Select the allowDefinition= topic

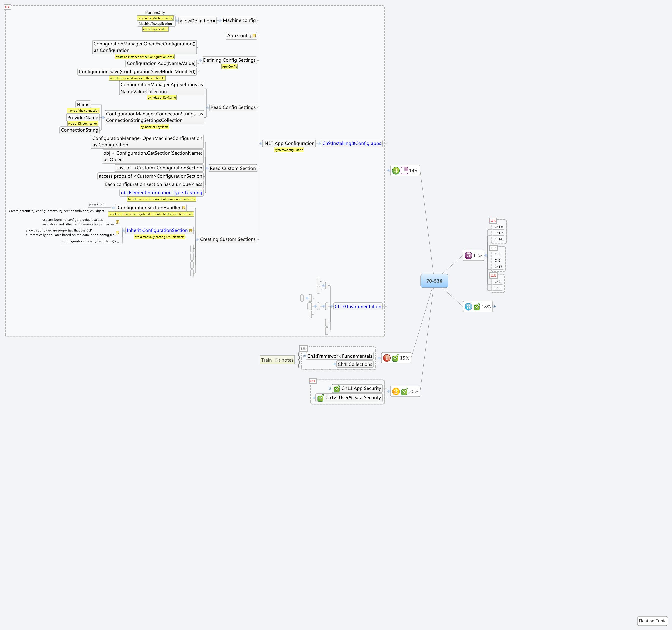click(x=197, y=21)
